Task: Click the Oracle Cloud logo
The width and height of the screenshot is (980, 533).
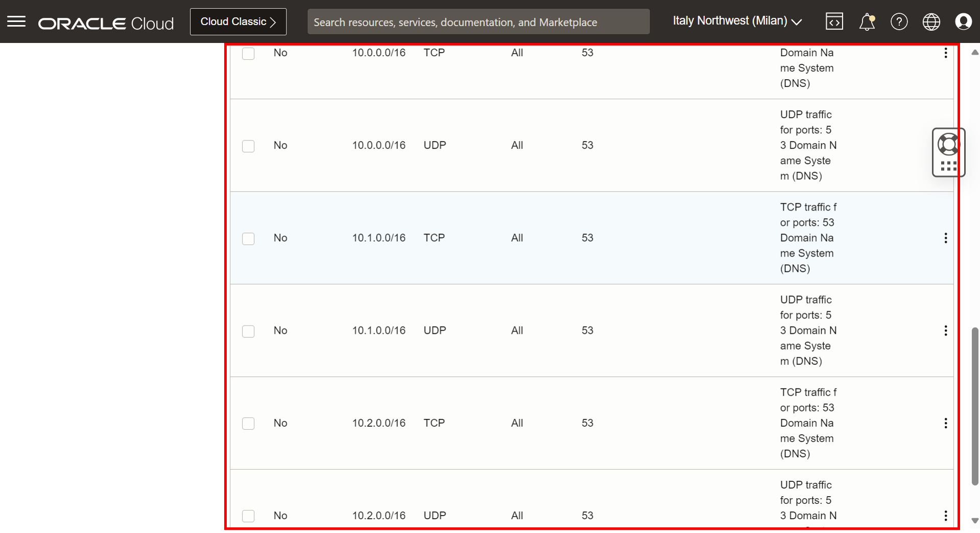Action: coord(106,23)
